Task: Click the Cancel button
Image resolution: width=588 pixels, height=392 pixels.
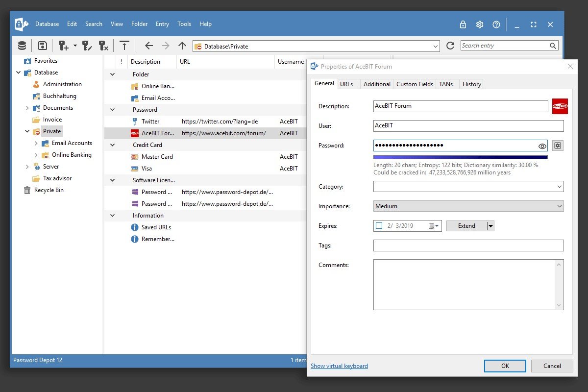Action: (552, 366)
